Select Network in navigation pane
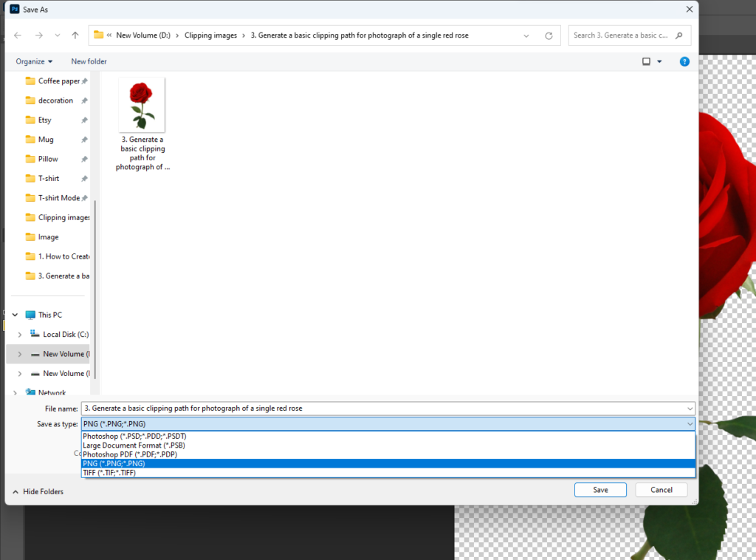Screen dimensions: 756x560 [47, 392]
